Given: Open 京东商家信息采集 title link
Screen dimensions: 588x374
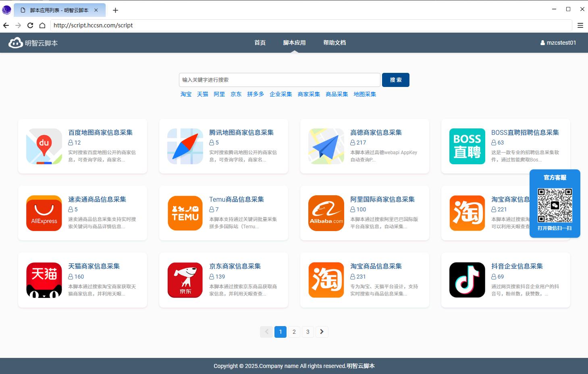Looking at the screenshot, I should pos(235,266).
